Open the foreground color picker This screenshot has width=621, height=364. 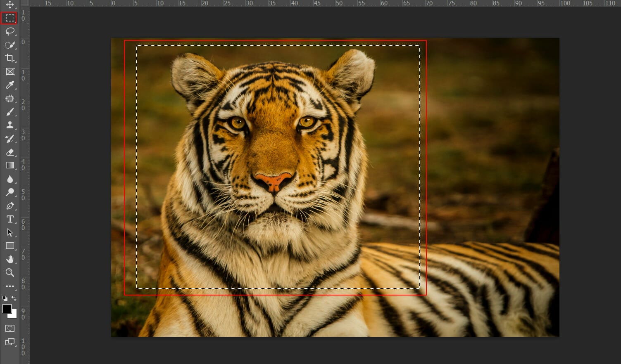point(7,308)
